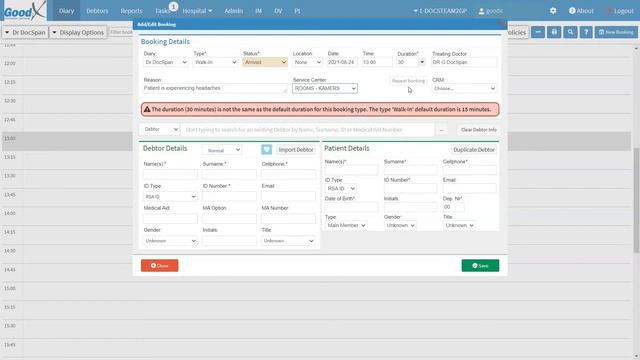Open the Diary dropdown in Booking Details
The width and height of the screenshot is (640, 360).
(x=166, y=62)
